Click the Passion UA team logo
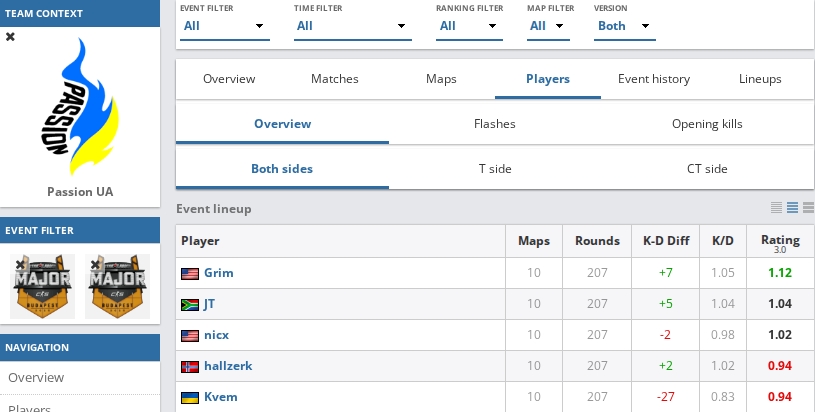 (x=80, y=106)
